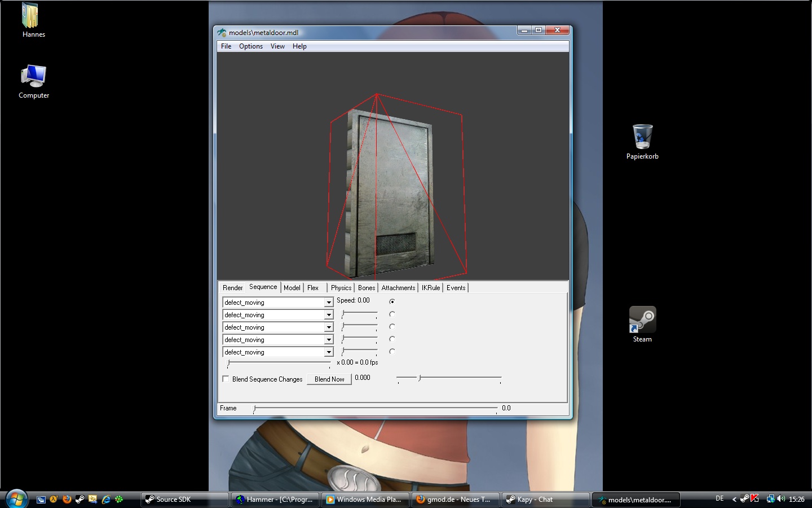Open the Options menu

[x=250, y=46]
